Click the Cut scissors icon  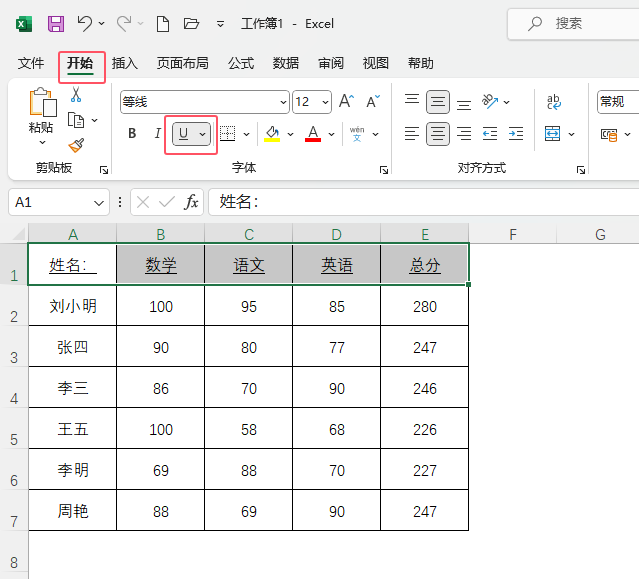76,94
